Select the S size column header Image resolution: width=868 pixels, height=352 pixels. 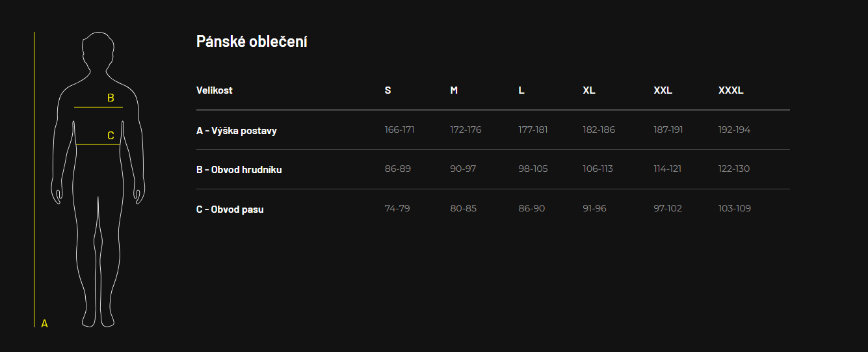coord(388,90)
